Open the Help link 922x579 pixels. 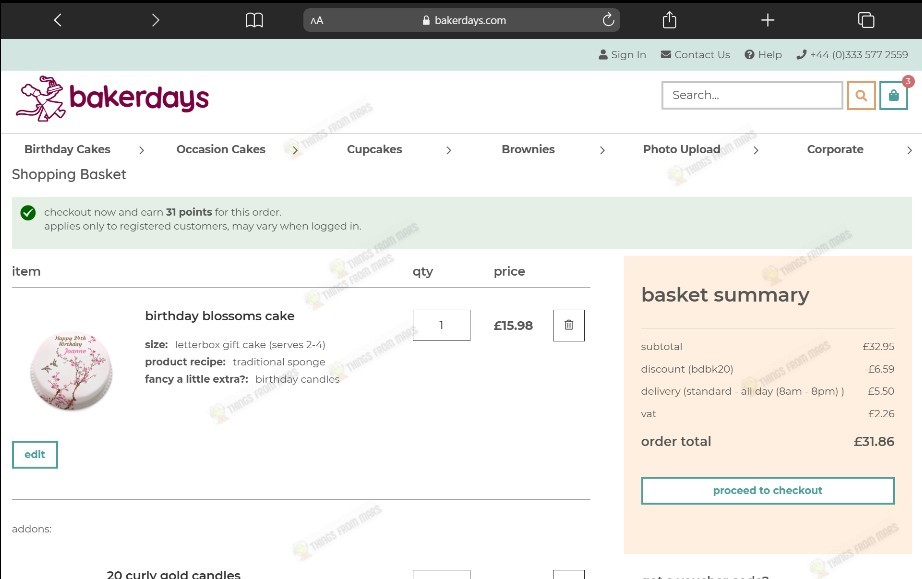[x=763, y=55]
